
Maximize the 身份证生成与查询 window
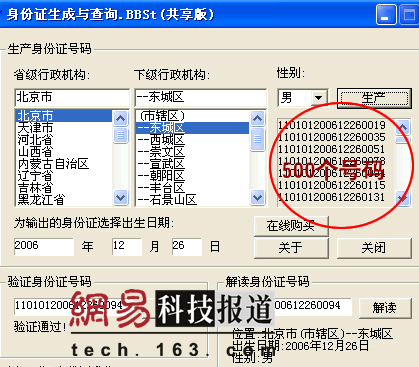(x=409, y=14)
